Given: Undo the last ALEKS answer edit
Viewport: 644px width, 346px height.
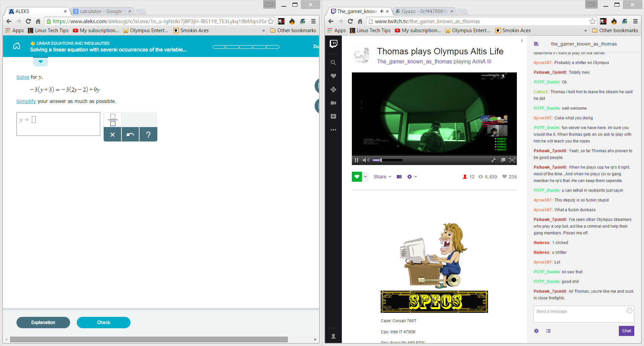Looking at the screenshot, I should pyautogui.click(x=130, y=134).
